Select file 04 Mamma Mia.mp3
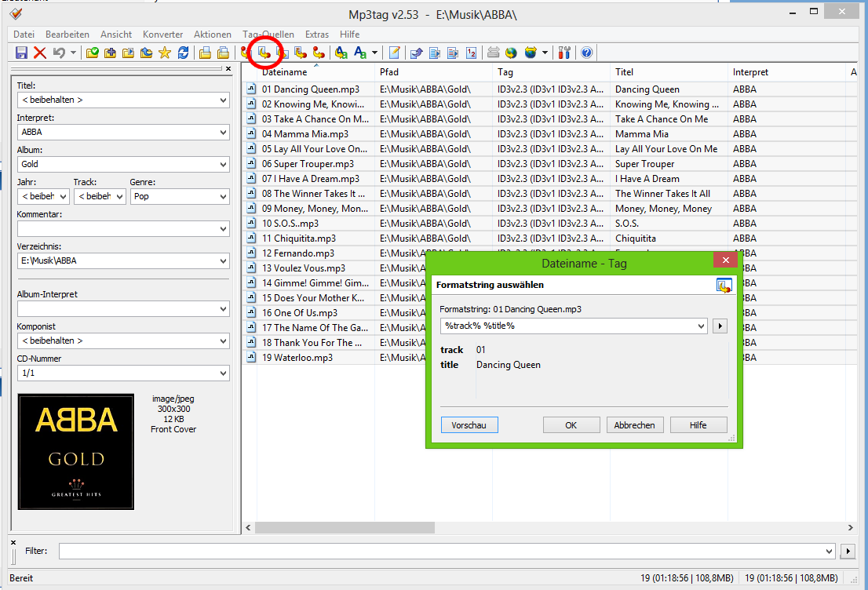This screenshot has height=590, width=868. pyautogui.click(x=305, y=134)
